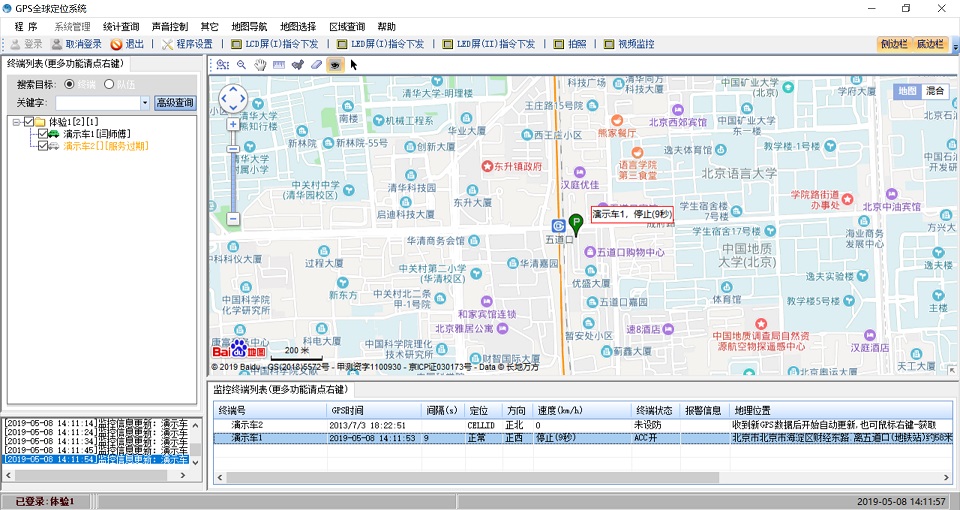Open LCD屏(I)指令下发 command
This screenshot has height=510, width=960.
click(x=274, y=44)
